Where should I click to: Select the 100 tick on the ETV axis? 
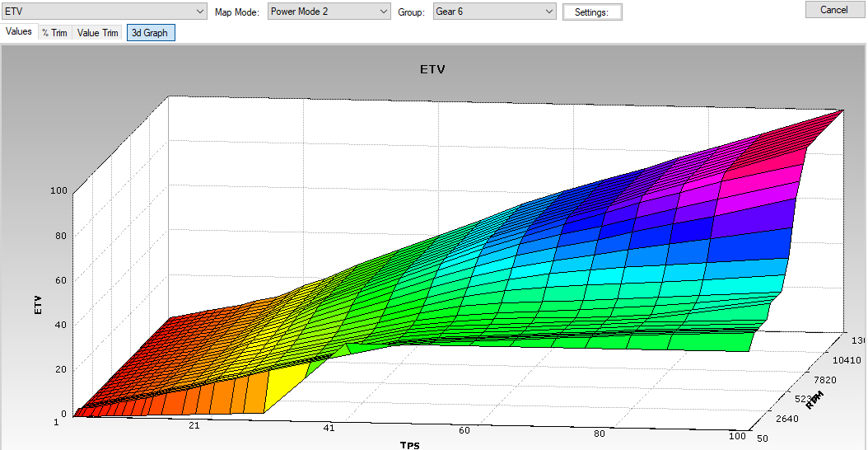point(58,190)
